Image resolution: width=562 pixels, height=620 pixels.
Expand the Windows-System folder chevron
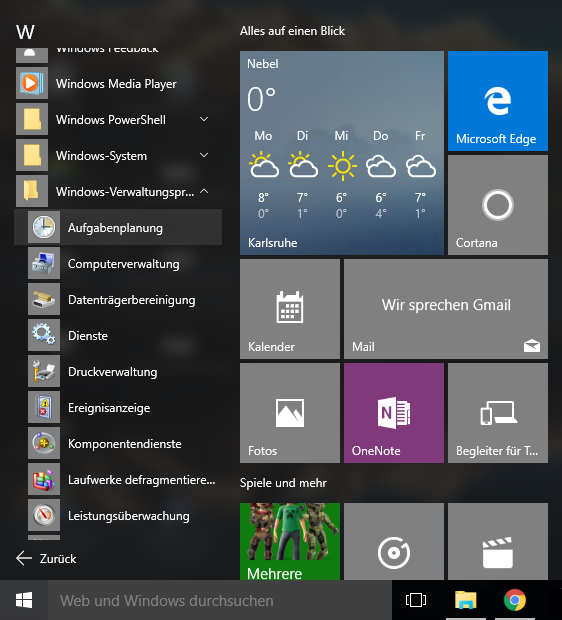coord(204,155)
